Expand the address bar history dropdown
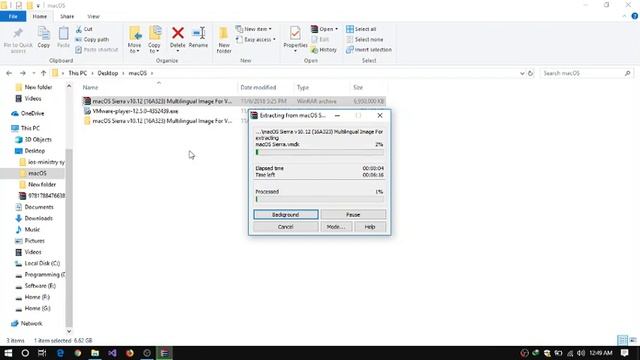Viewport: 640px width, 360px height. pyautogui.click(x=522, y=73)
